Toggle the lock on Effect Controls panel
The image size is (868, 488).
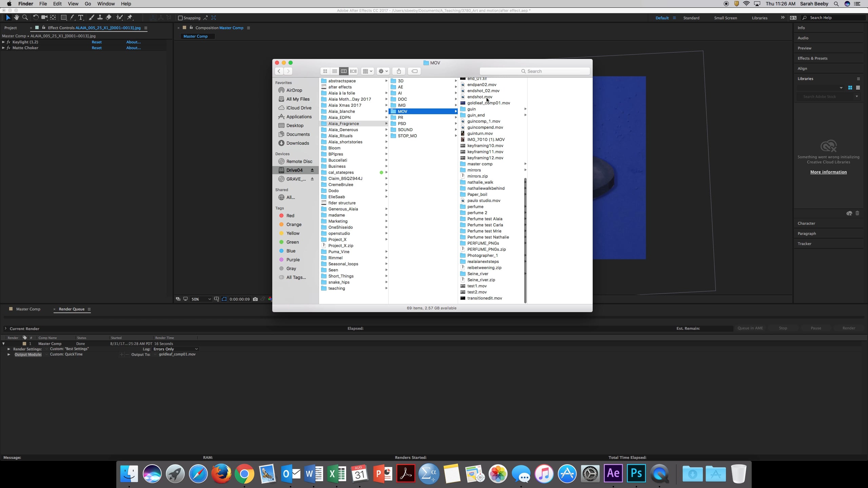44,28
